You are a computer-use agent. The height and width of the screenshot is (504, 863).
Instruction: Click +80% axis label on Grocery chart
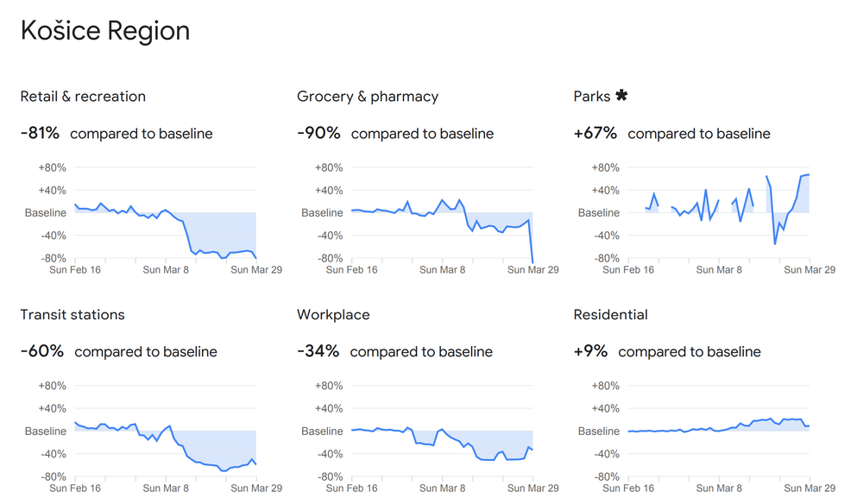click(x=328, y=168)
